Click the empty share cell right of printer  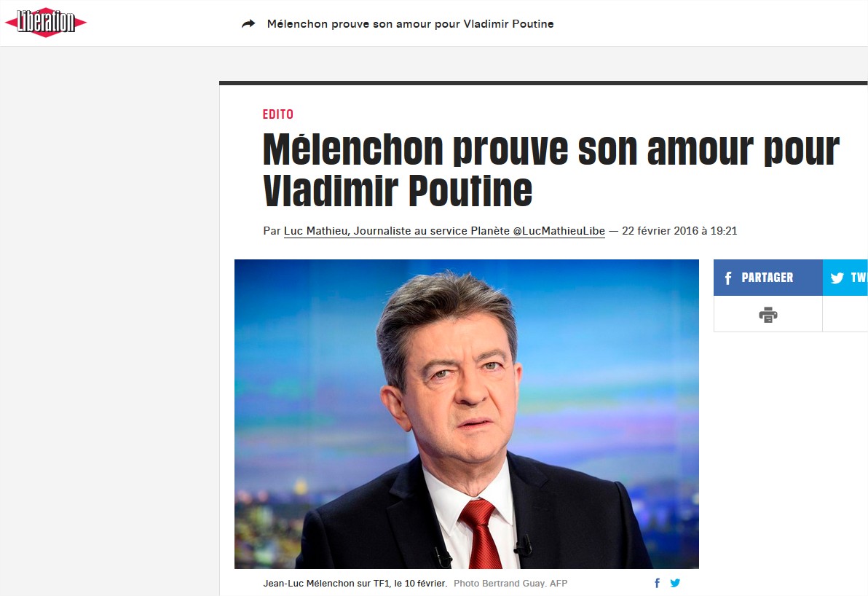point(845,314)
